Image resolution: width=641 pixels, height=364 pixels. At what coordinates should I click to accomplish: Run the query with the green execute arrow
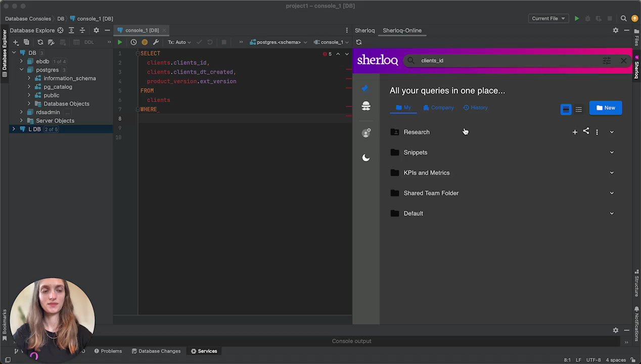coord(120,42)
